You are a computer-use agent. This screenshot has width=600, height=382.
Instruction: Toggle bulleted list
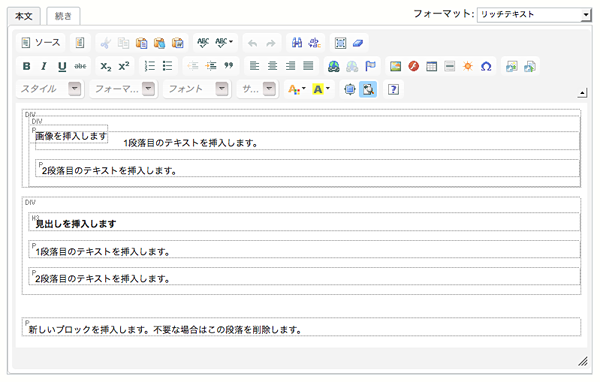pos(167,66)
